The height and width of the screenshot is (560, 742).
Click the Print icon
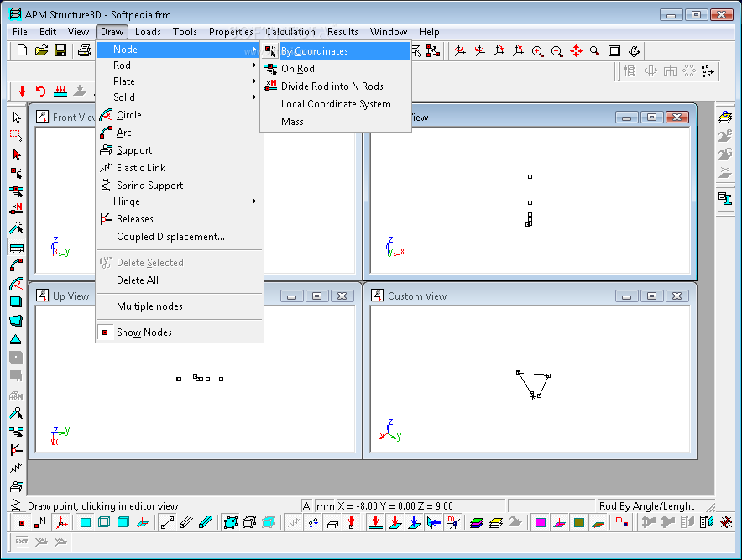click(85, 50)
